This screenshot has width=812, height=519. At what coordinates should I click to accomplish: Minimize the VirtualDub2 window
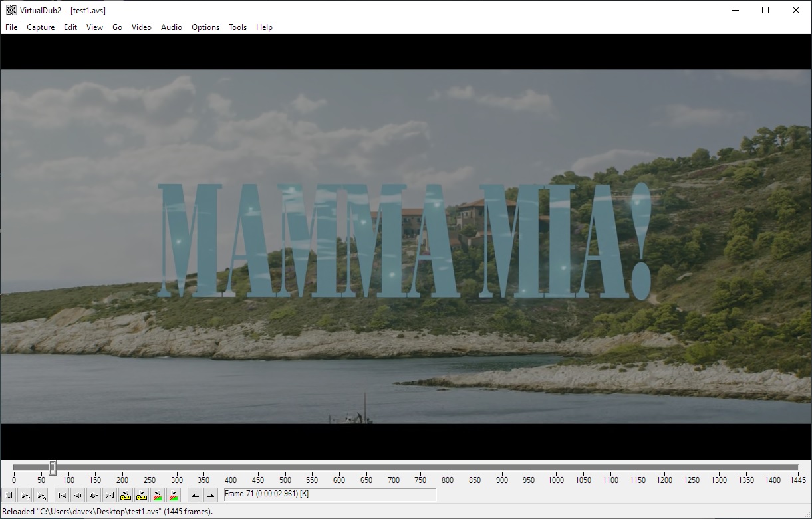pos(736,10)
